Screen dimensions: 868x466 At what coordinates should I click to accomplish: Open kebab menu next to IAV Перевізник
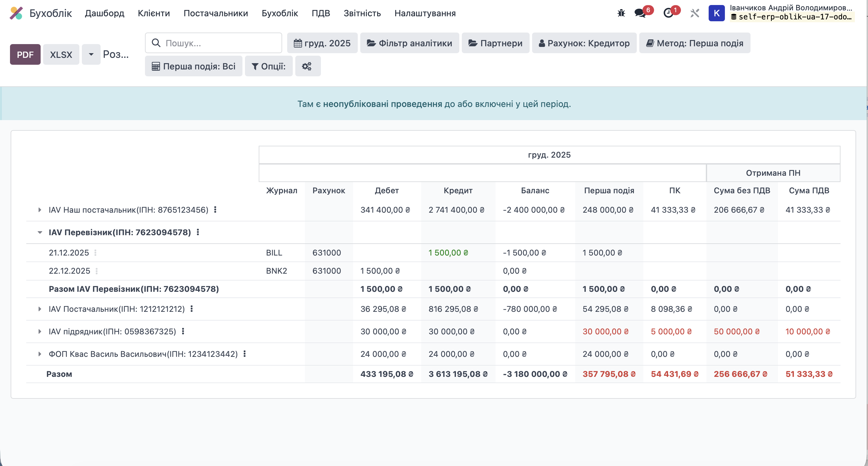click(198, 232)
